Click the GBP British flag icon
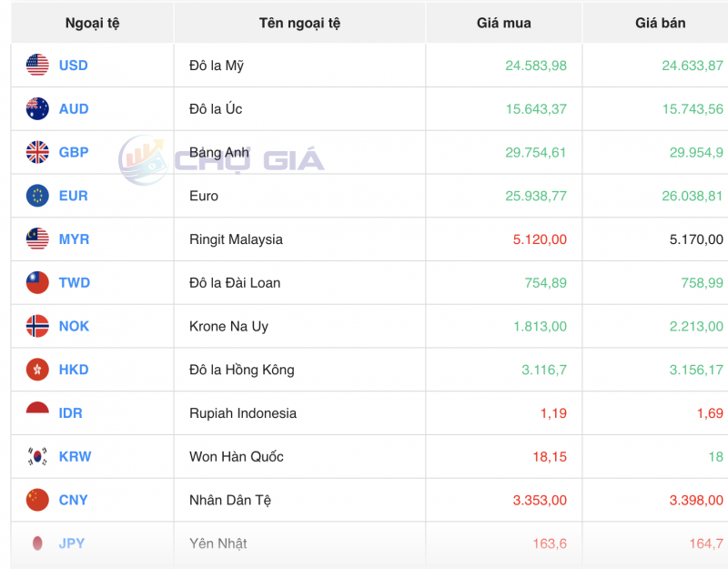This screenshot has height=569, width=728. 36,152
